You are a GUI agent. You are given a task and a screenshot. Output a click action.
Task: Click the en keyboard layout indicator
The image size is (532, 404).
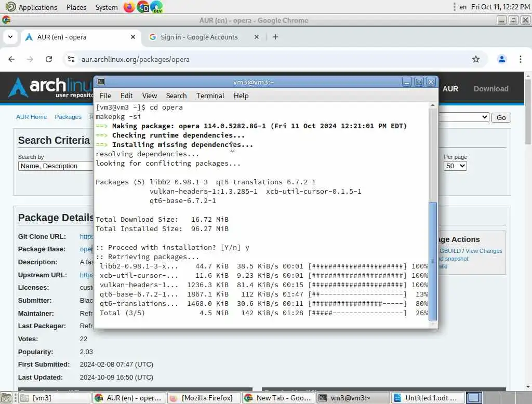coord(463,7)
